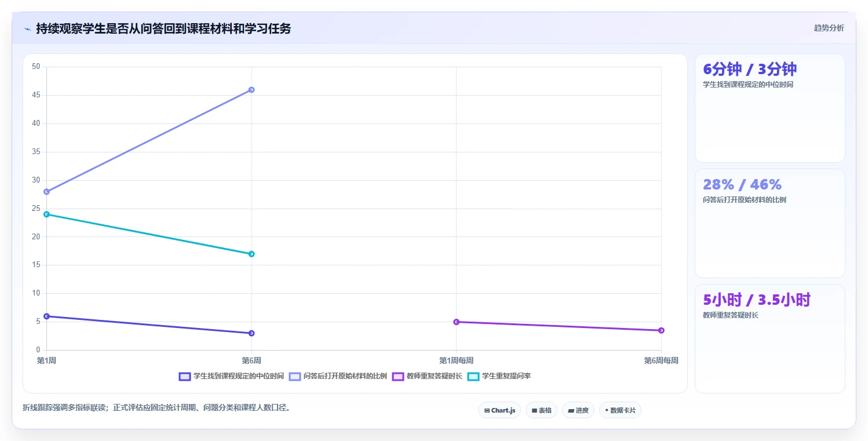Click the 46 data point at 第6周
The height and width of the screenshot is (441, 868).
[x=251, y=90]
